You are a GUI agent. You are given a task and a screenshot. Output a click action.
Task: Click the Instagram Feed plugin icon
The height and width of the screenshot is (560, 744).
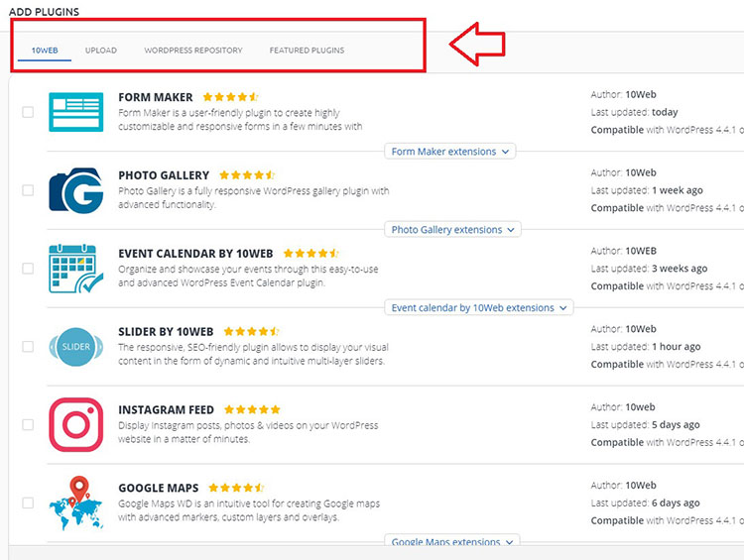click(x=75, y=424)
